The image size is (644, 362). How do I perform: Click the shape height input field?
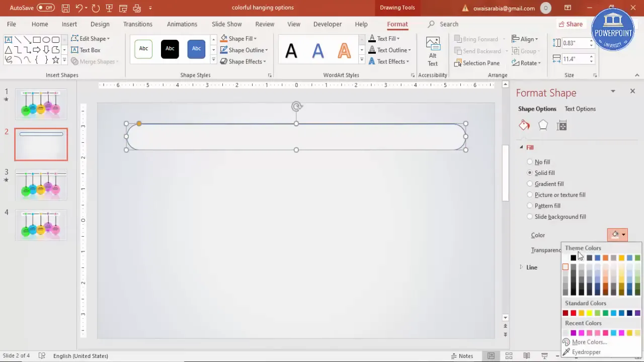(576, 43)
